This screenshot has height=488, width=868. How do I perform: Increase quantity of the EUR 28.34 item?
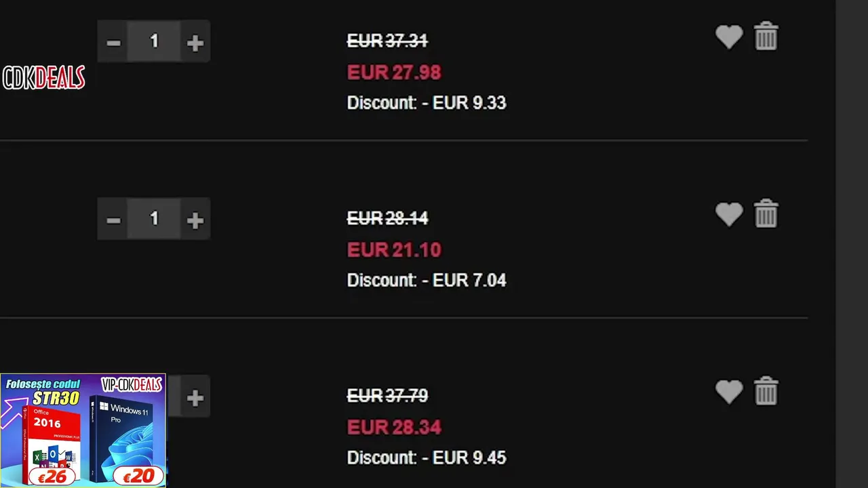click(195, 398)
